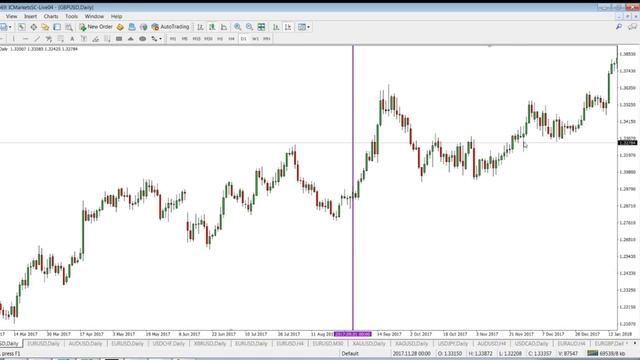Switch chart to line chart
Image resolution: width=640 pixels, height=360 pixels.
224,27
